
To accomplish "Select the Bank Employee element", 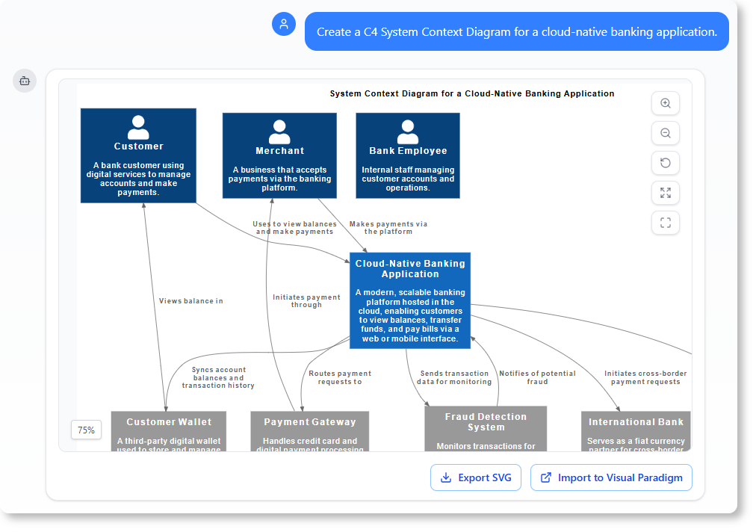I will (407, 155).
